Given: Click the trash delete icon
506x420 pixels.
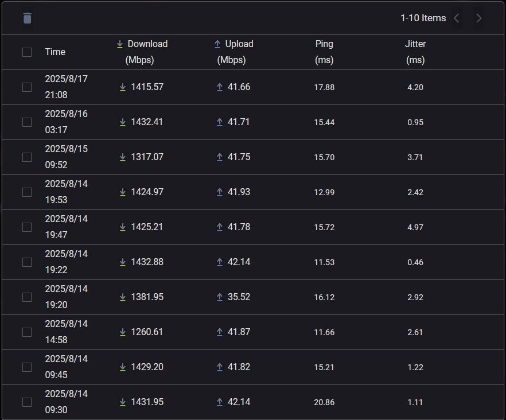Looking at the screenshot, I should (28, 18).
